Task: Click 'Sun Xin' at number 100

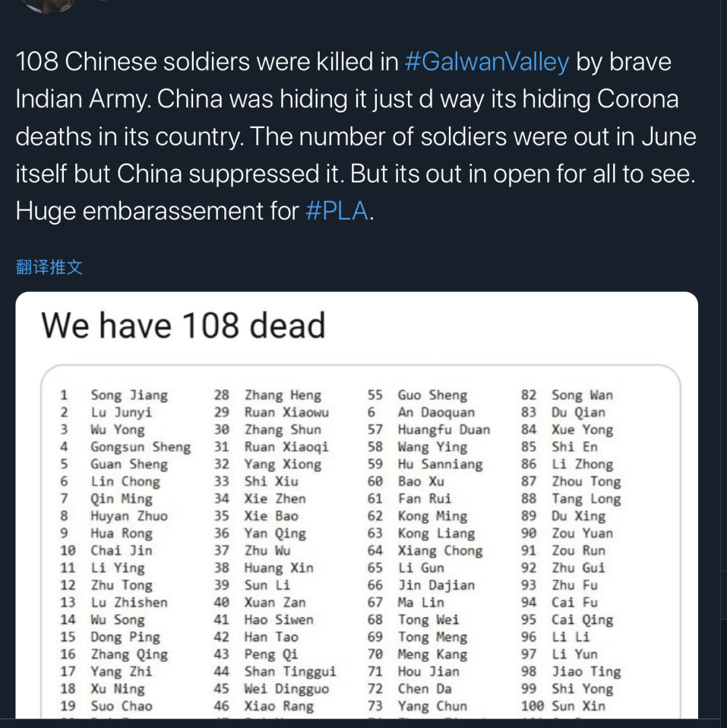Action: point(578,706)
